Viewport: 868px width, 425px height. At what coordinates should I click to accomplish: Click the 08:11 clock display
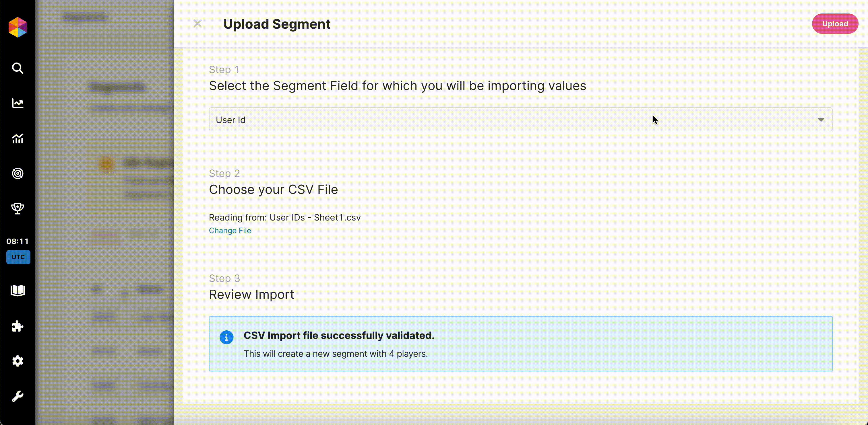[x=18, y=241]
